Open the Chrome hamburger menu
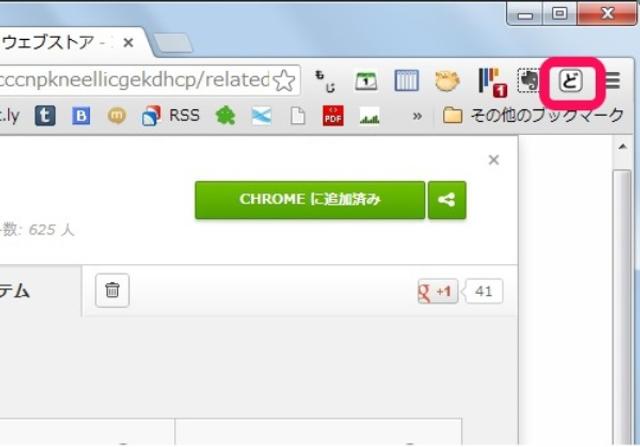Image resolution: width=640 pixels, height=447 pixels. point(613,80)
